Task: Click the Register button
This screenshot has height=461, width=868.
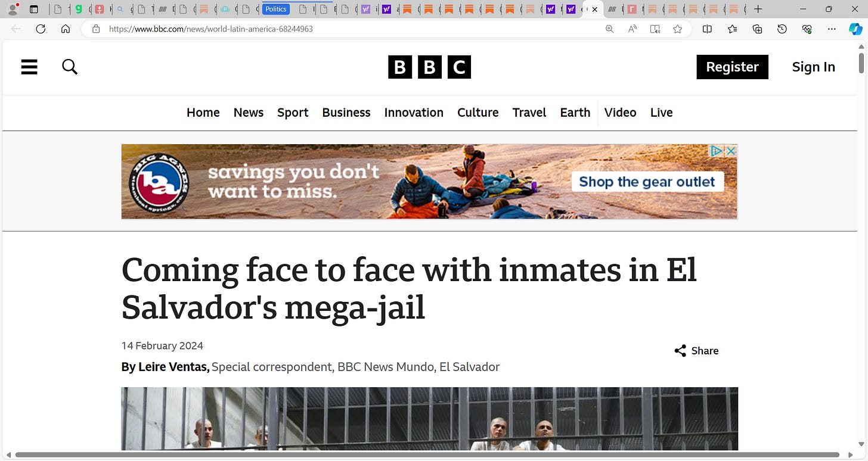Action: click(732, 67)
